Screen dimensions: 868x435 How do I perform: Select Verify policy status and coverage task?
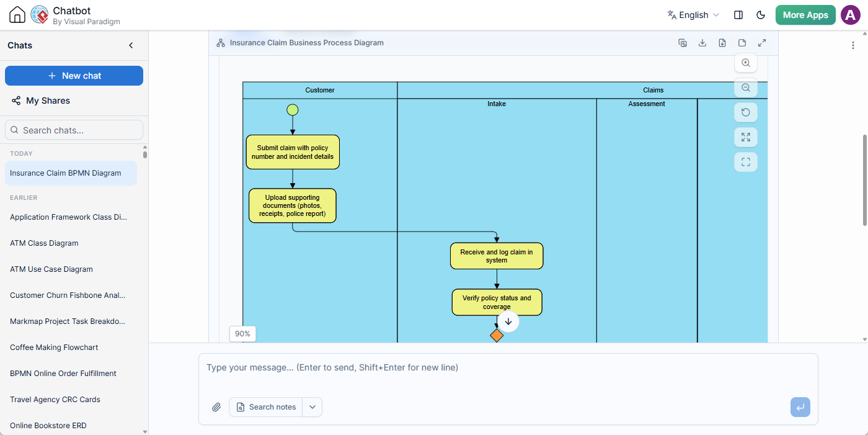[497, 302]
